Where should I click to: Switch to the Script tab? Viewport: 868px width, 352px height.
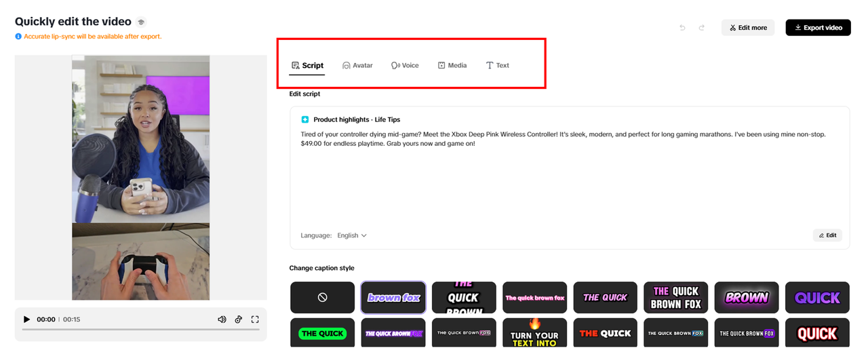click(307, 66)
